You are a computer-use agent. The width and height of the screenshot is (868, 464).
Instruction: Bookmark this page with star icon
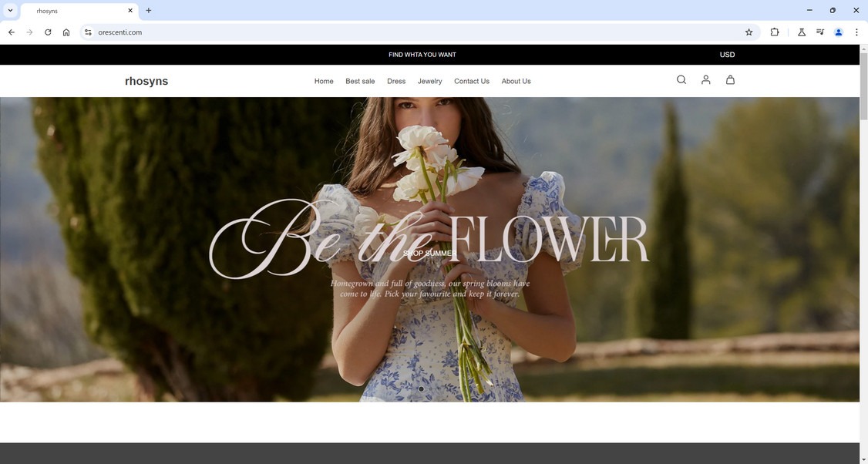pyautogui.click(x=749, y=32)
